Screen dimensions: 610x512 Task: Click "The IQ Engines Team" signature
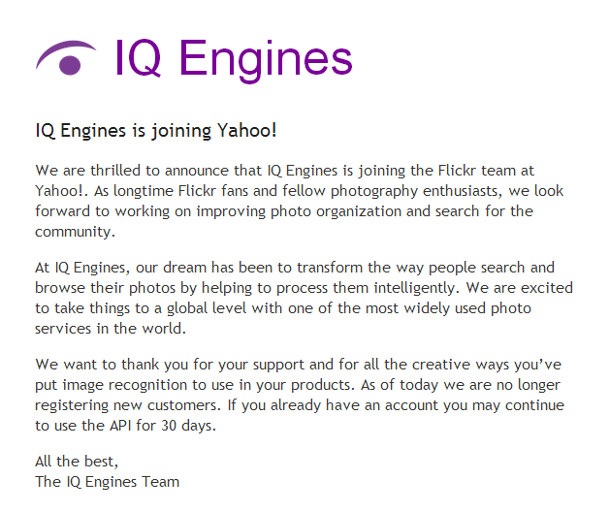107,482
